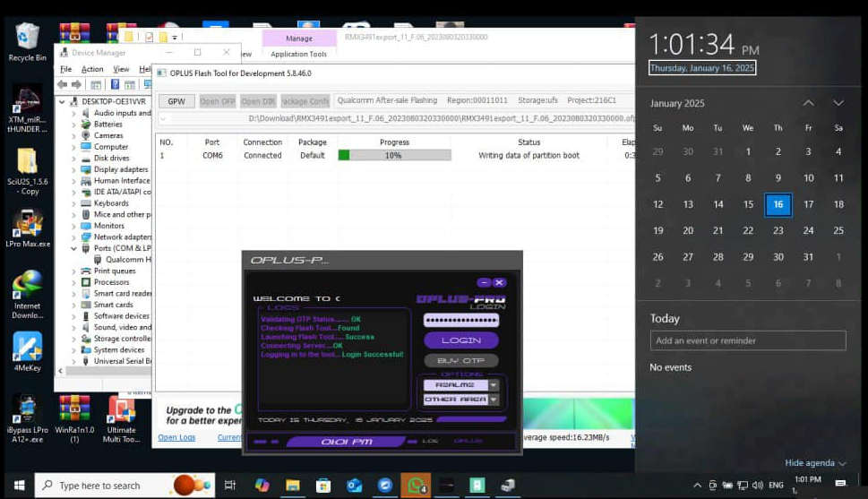Expand the Cameras device node

73,135
